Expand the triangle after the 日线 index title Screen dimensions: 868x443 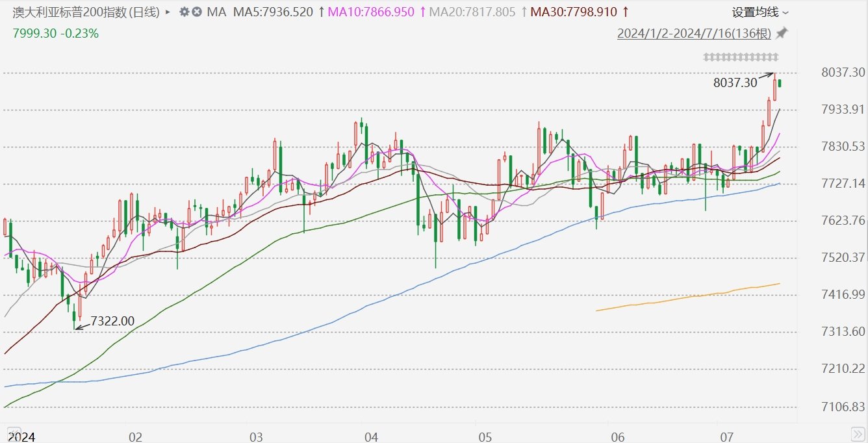click(x=168, y=12)
